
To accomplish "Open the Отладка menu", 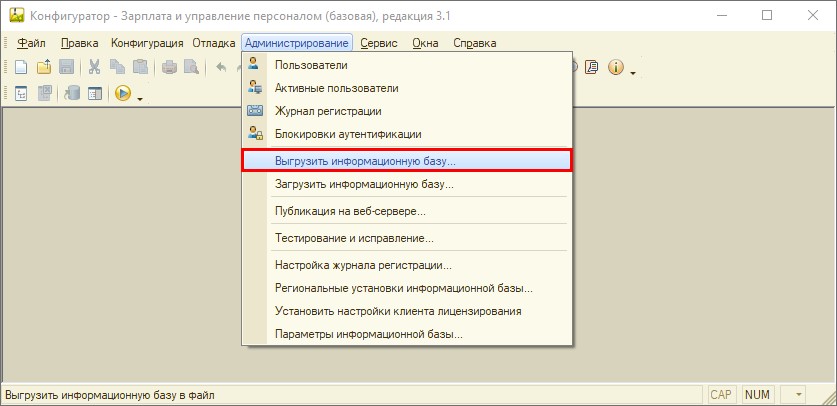I will click(214, 43).
